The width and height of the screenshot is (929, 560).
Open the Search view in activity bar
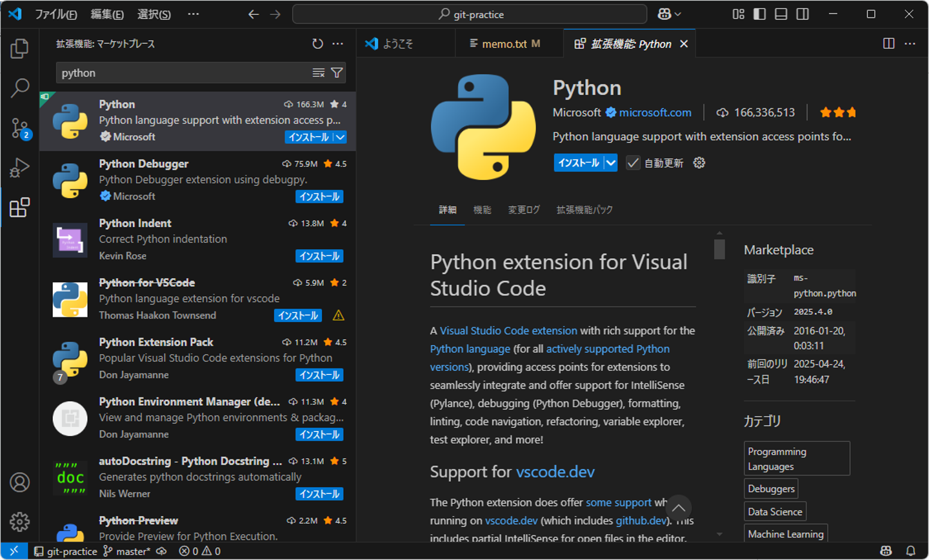(x=19, y=88)
